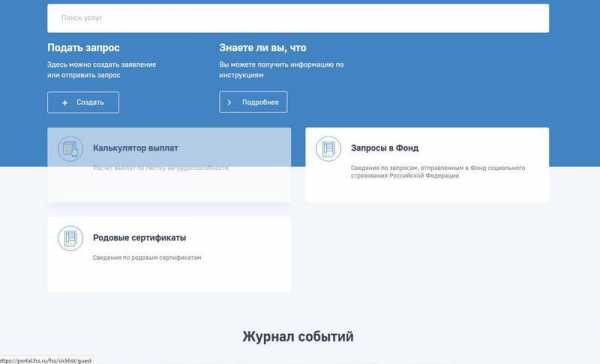Screen dimensions: 600x364
Task: Open the Подробнее button
Action: click(x=253, y=102)
